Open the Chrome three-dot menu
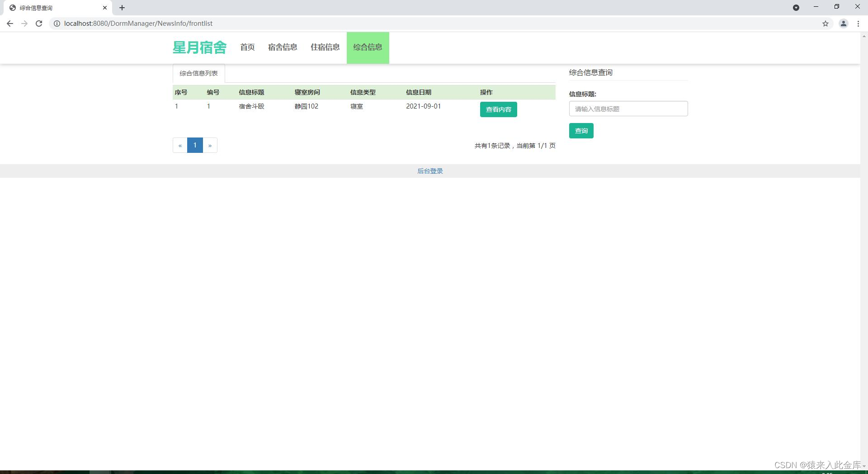 coord(858,24)
